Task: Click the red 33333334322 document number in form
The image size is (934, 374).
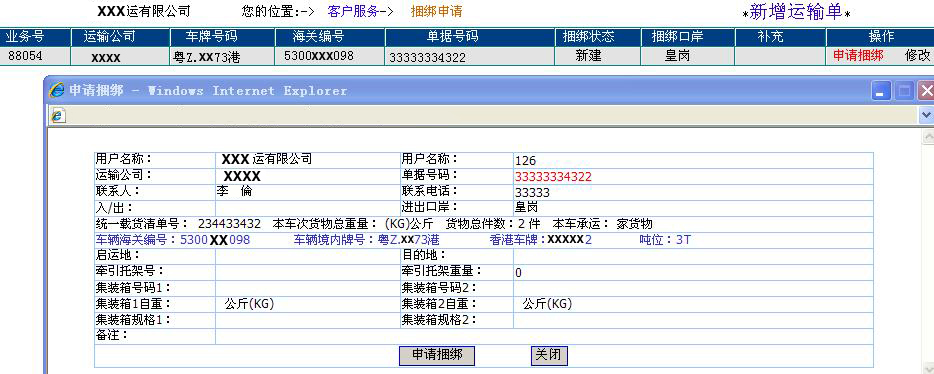Action: click(x=553, y=177)
